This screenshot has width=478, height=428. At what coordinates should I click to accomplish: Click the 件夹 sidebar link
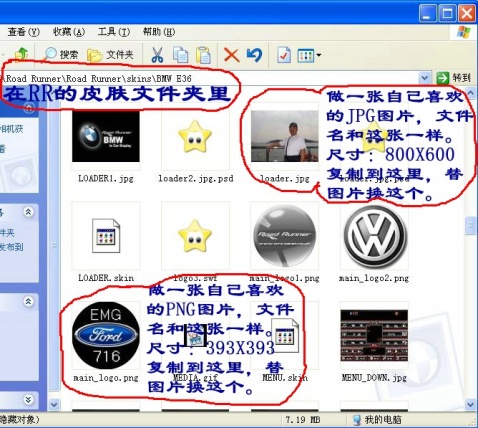pyautogui.click(x=7, y=232)
